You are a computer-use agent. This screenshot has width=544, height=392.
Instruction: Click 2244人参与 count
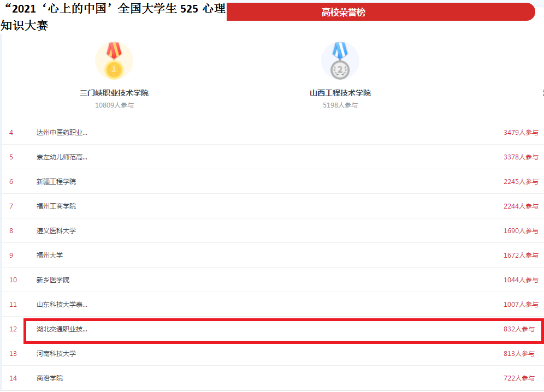(521, 206)
